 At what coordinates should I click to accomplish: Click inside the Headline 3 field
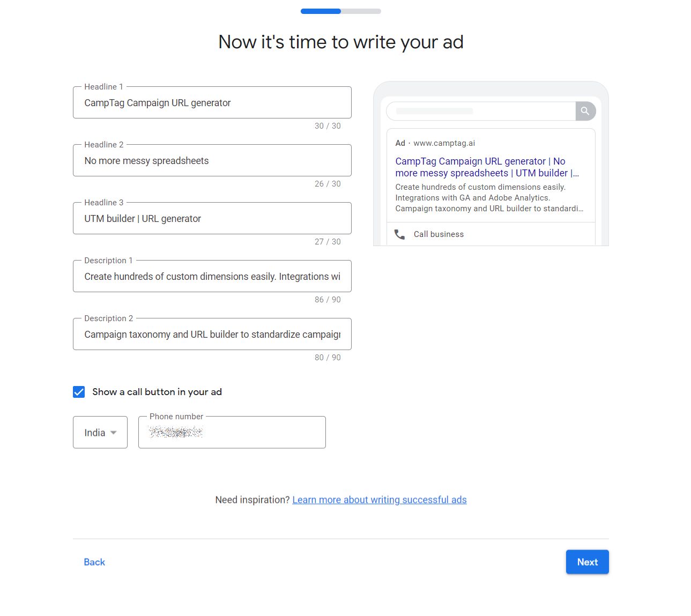pyautogui.click(x=212, y=218)
